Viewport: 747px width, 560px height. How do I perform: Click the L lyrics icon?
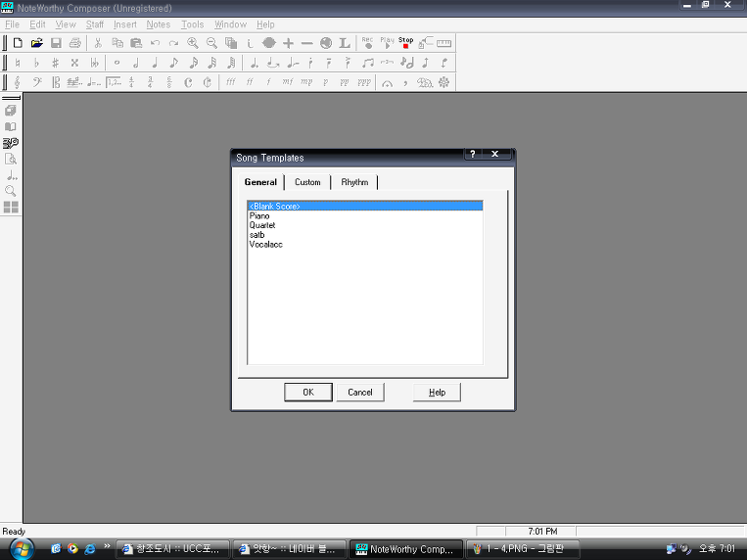[345, 43]
